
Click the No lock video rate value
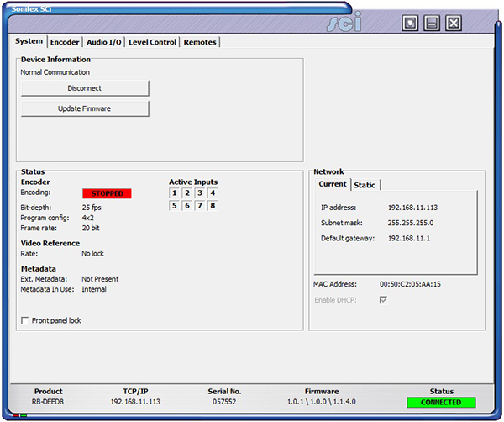93,254
